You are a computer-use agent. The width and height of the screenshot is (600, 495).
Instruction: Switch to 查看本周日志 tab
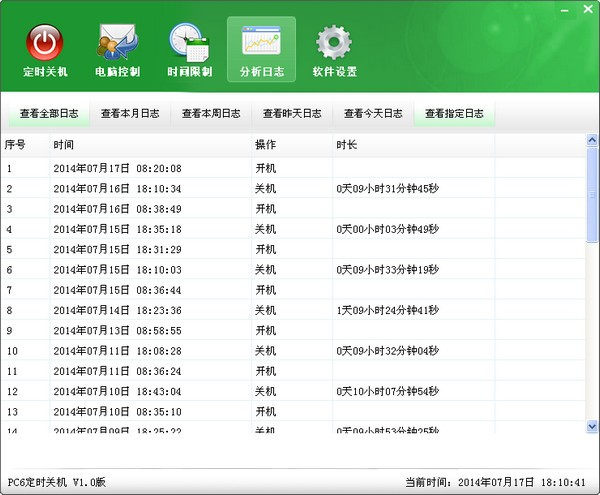click(x=211, y=114)
